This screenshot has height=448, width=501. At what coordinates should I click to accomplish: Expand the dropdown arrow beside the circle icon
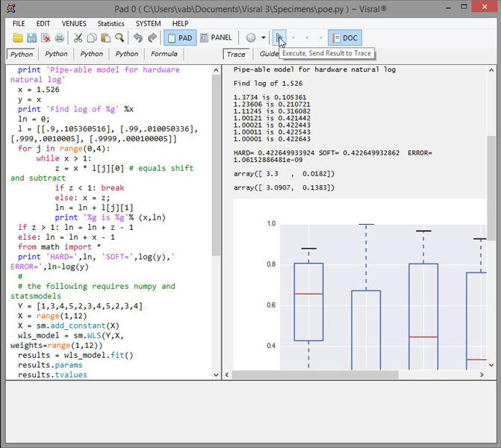pos(264,37)
